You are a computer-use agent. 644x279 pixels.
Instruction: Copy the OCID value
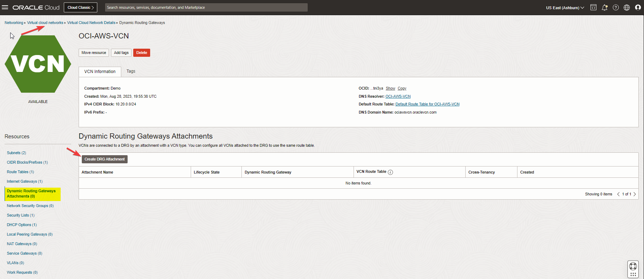coord(402,88)
